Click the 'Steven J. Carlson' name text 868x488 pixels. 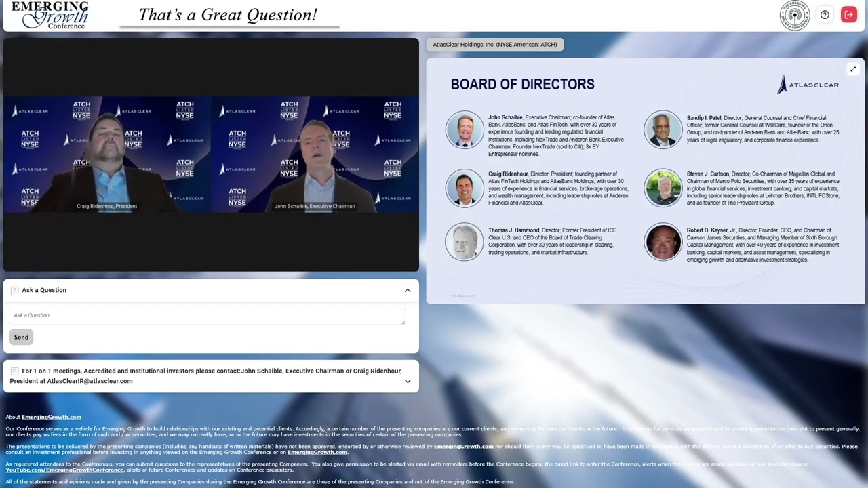[x=708, y=174]
